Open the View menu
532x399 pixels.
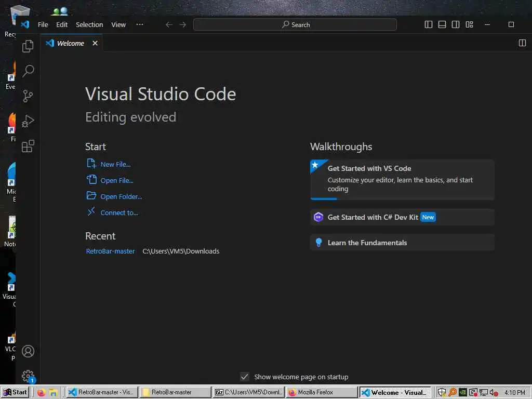point(118,24)
